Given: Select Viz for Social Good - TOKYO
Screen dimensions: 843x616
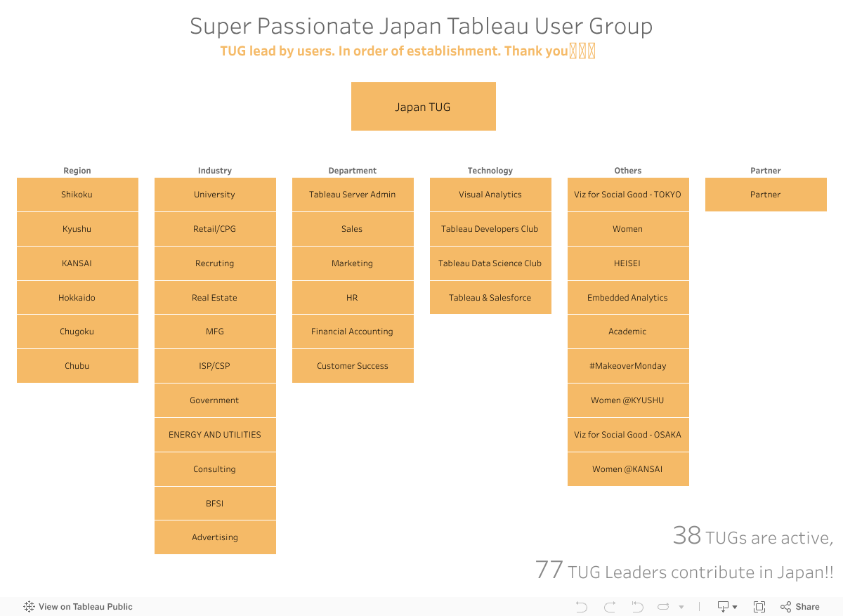Looking at the screenshot, I should pos(628,195).
